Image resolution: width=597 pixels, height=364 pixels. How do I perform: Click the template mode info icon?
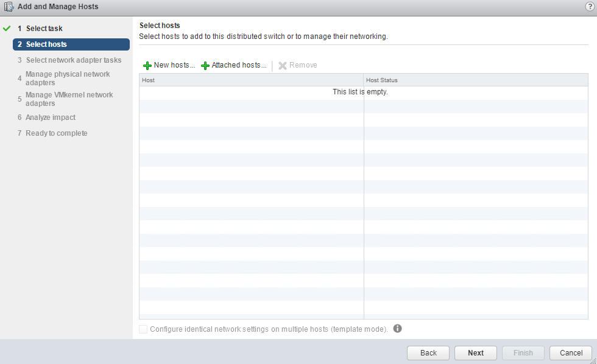[398, 329]
